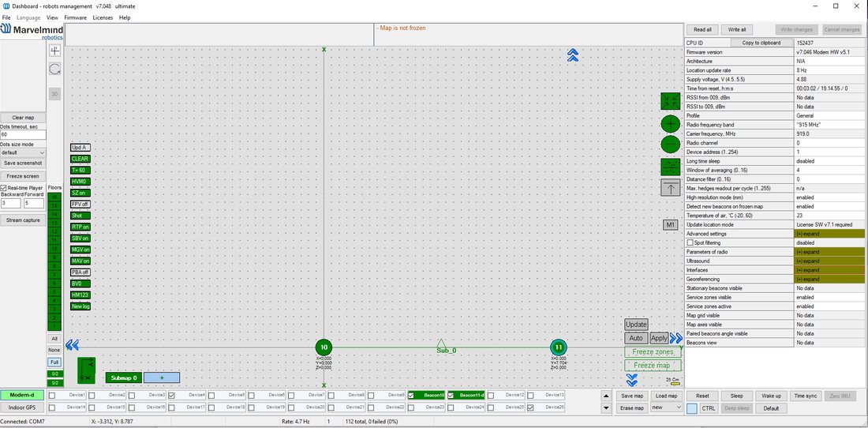This screenshot has width=868, height=428.
Task: Click Copy to clipboard button
Action: click(x=762, y=43)
